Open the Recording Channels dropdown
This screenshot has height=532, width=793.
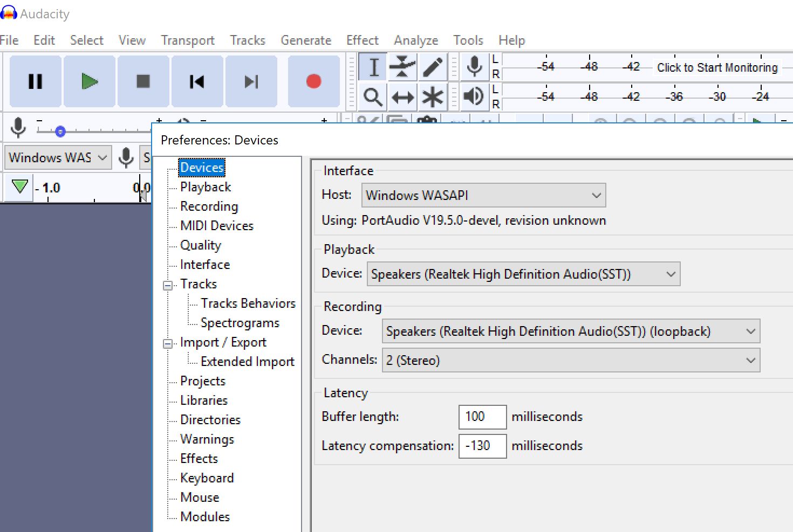pos(571,360)
